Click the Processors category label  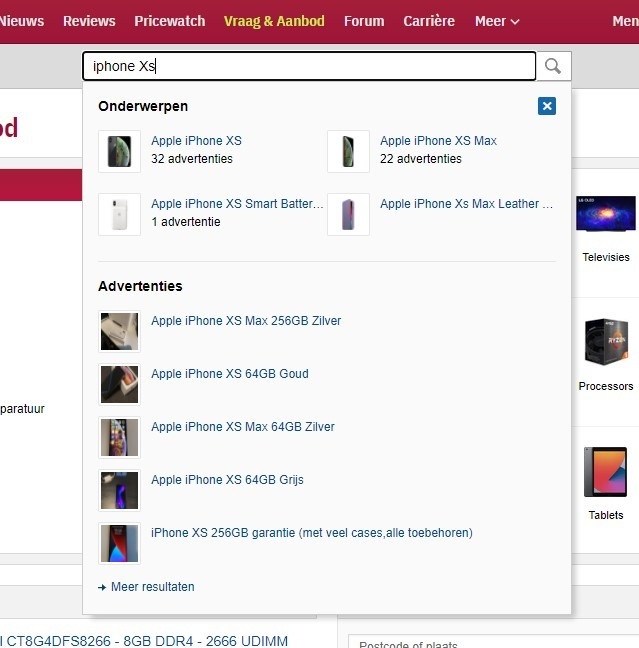pos(606,386)
